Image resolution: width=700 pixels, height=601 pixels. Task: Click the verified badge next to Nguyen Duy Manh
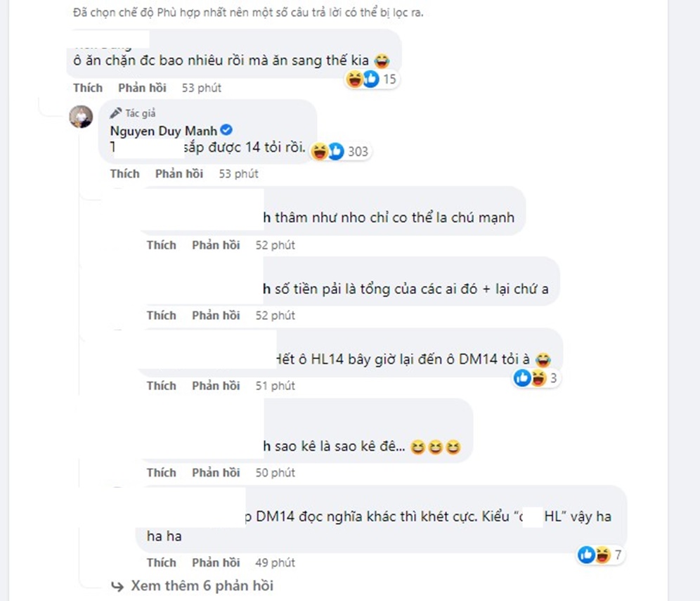tap(226, 130)
